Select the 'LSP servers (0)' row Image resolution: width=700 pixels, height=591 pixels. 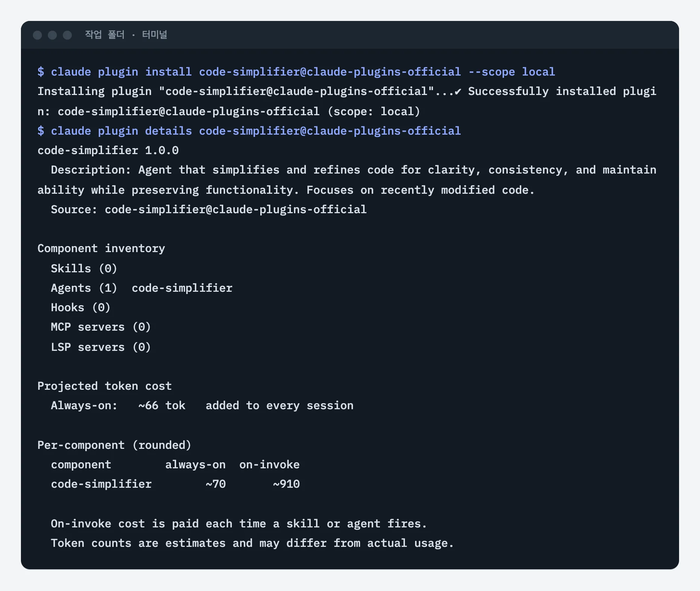point(101,347)
